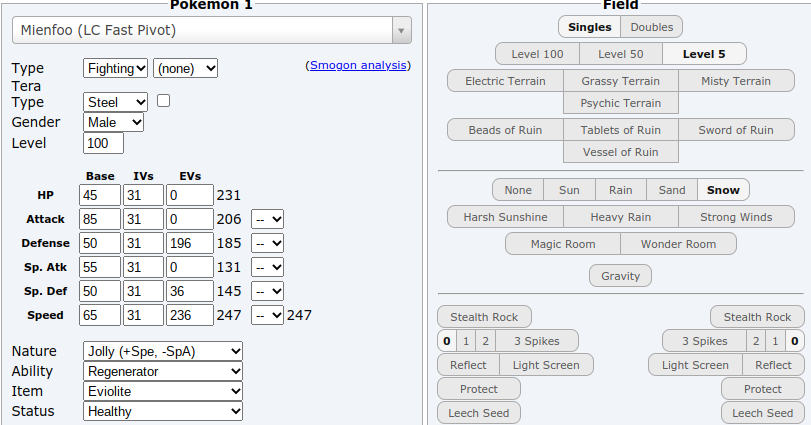Open the Tera Type Steel dropdown
Viewport: 811px width, 425px height.
[x=115, y=102]
